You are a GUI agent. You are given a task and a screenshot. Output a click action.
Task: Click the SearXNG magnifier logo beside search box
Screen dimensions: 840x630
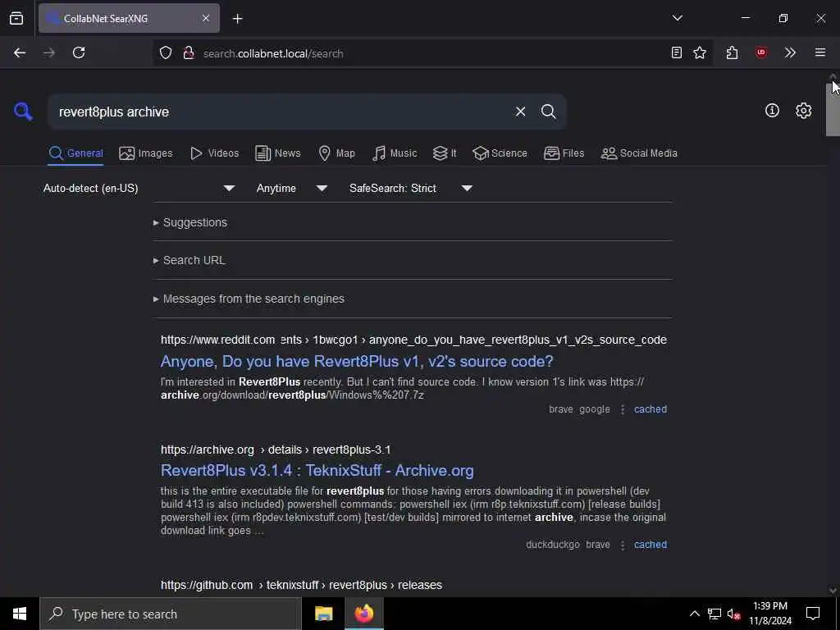(x=23, y=112)
